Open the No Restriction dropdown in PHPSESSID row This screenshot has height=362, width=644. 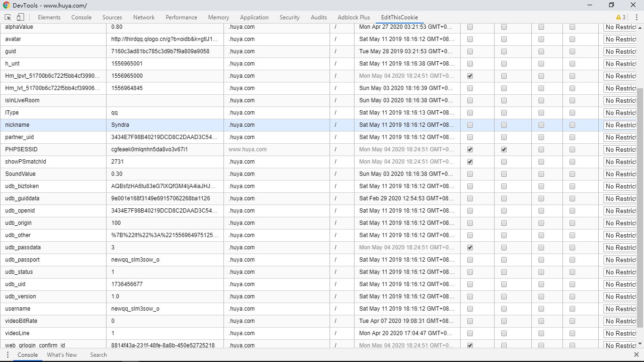click(620, 149)
